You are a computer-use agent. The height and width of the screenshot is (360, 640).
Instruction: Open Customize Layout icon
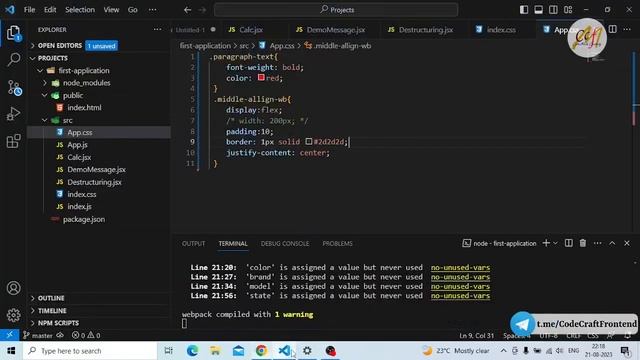coord(568,10)
